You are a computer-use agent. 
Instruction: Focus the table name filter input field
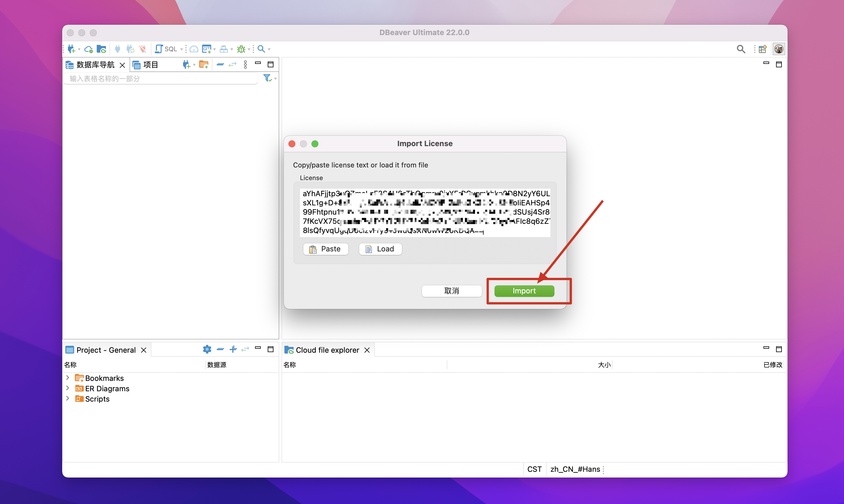point(161,79)
